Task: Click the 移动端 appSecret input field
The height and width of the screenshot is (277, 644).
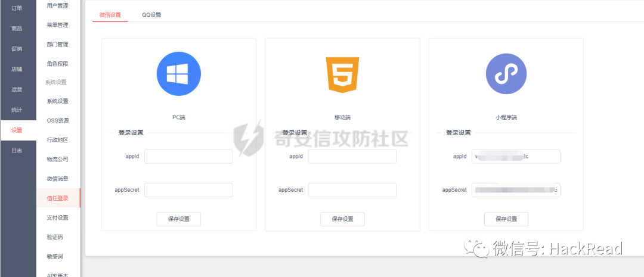Action: point(352,190)
